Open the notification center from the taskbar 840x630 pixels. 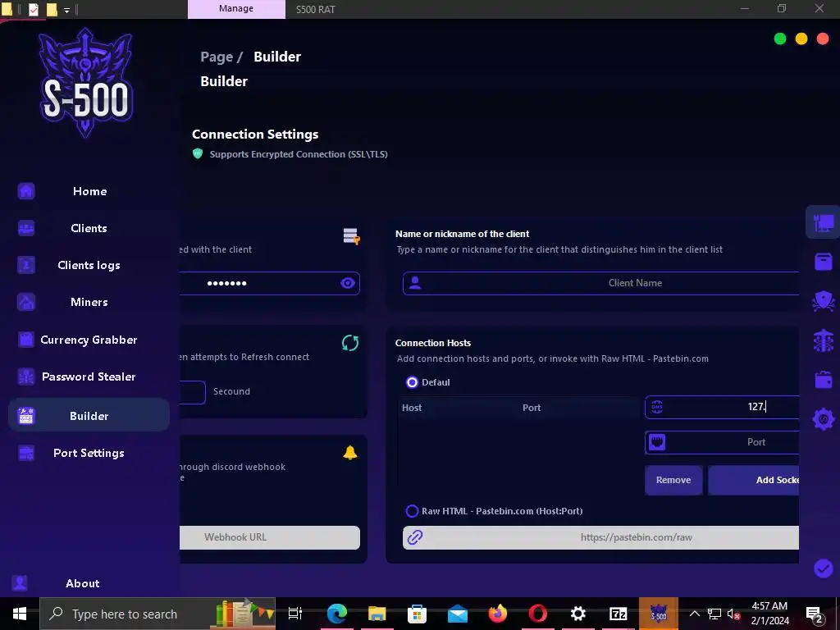(815, 614)
